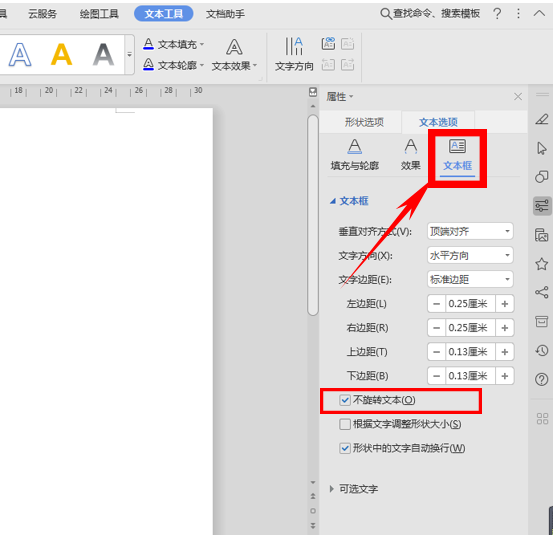Switch to the 云服务 tab
Viewport: 553px width, 535px height.
click(42, 14)
